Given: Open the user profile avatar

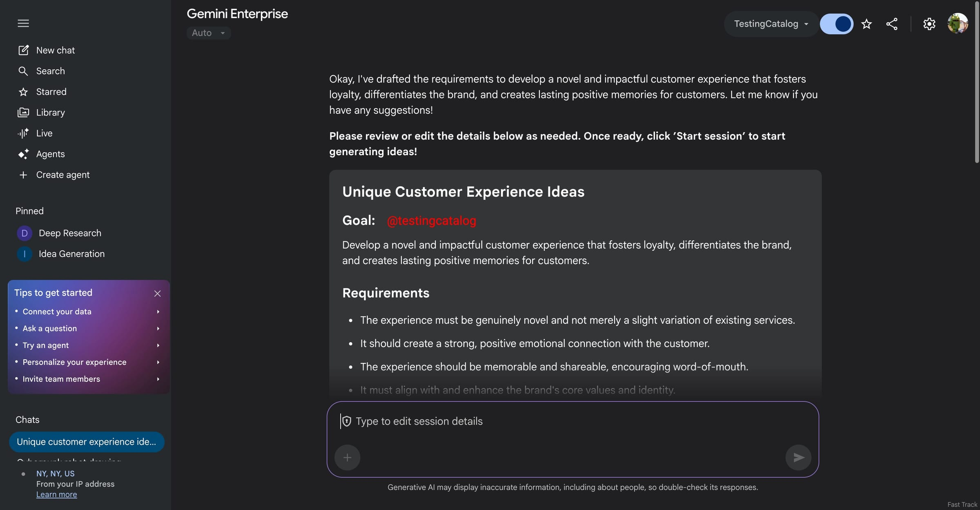Looking at the screenshot, I should pos(957,23).
